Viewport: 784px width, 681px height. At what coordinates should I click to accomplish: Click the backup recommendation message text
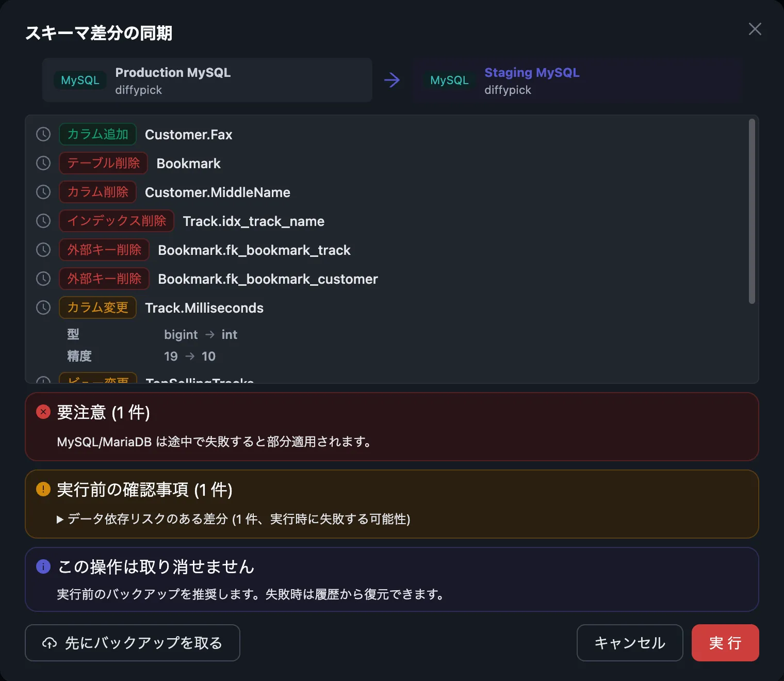tap(251, 594)
